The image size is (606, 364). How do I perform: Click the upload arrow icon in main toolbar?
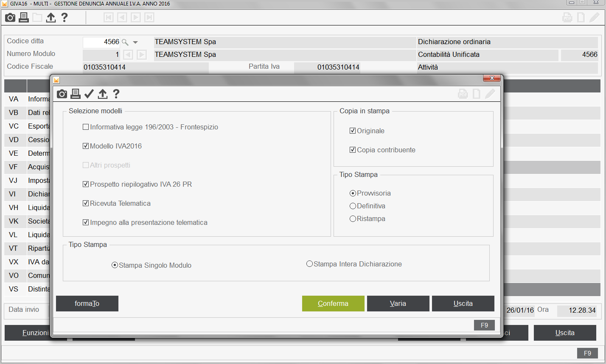pyautogui.click(x=51, y=18)
